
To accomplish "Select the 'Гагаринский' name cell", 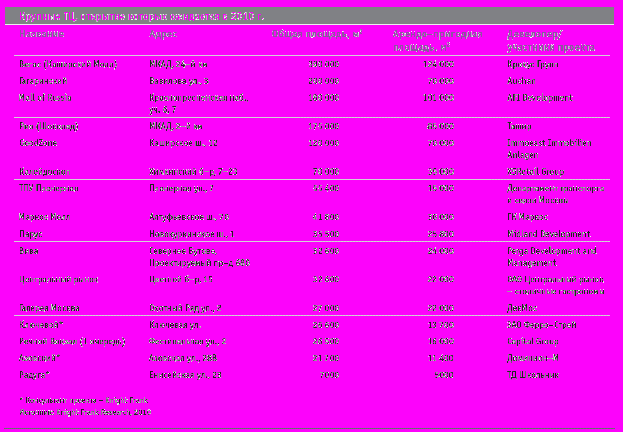I will click(43, 81).
